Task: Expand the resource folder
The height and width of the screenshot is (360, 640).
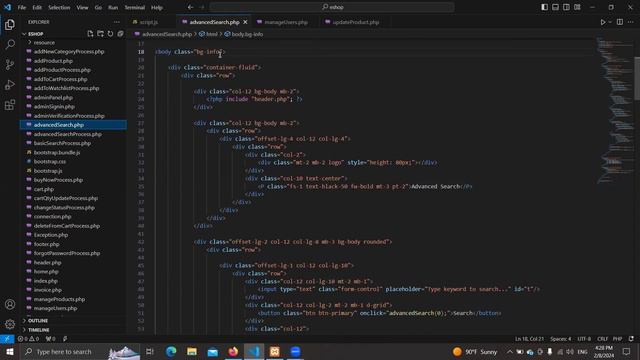Action: (44, 42)
